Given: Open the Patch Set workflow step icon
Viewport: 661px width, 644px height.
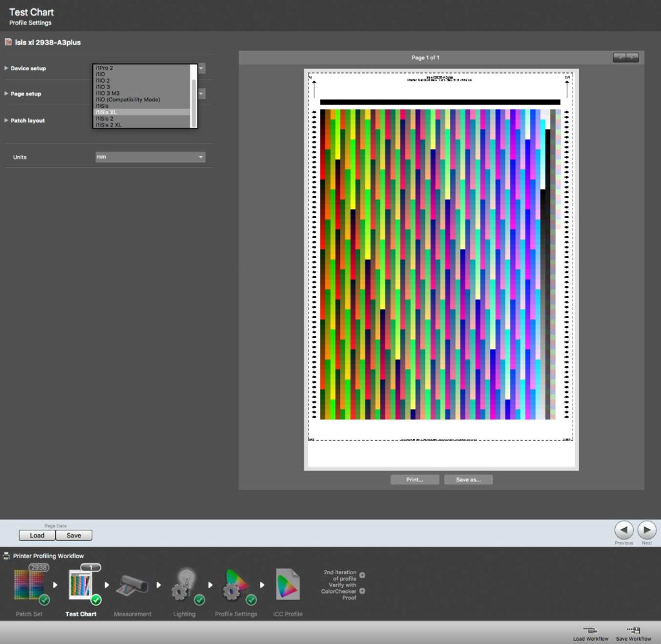Looking at the screenshot, I should coord(29,585).
